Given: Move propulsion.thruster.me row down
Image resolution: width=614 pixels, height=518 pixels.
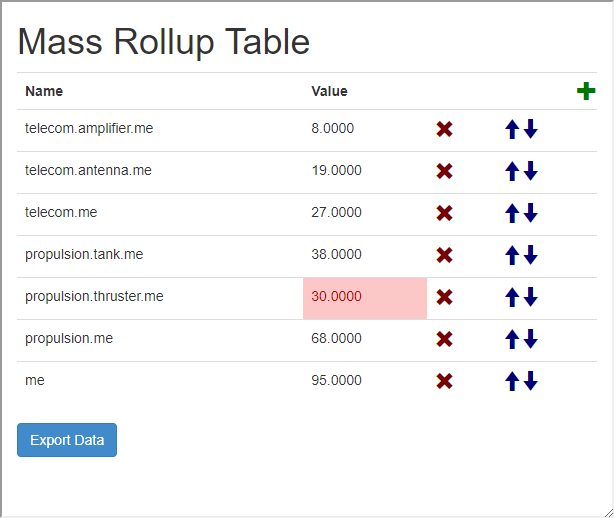Looking at the screenshot, I should [x=531, y=297].
